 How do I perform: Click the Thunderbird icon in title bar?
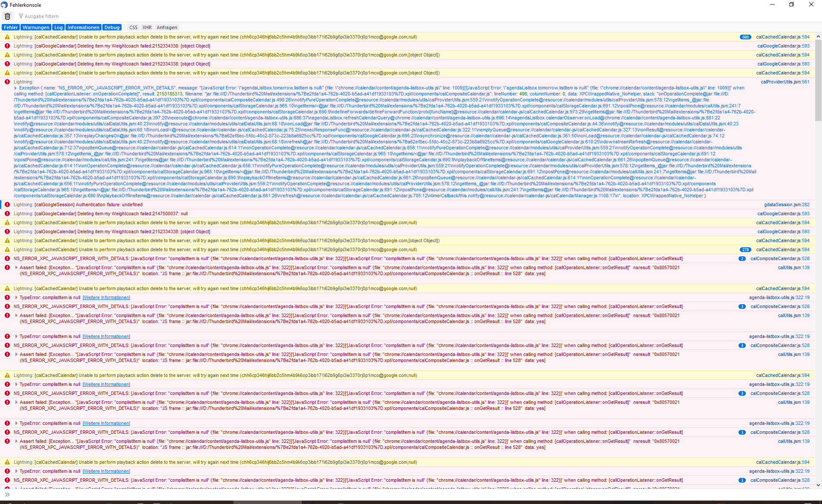(x=4, y=5)
